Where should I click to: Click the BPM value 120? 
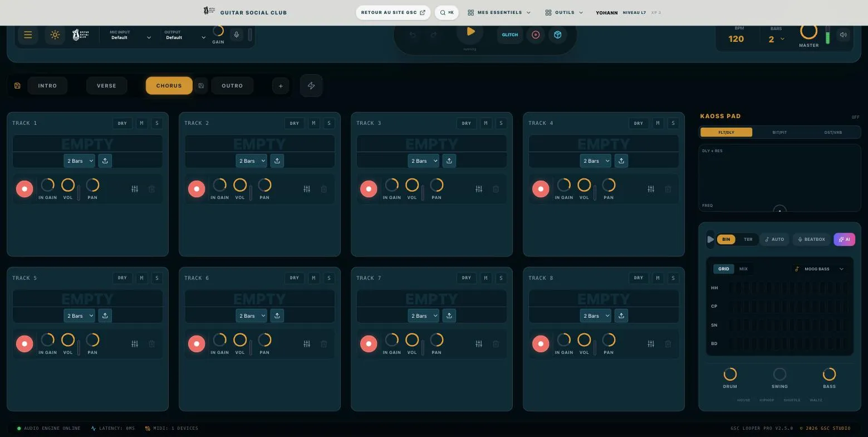736,39
